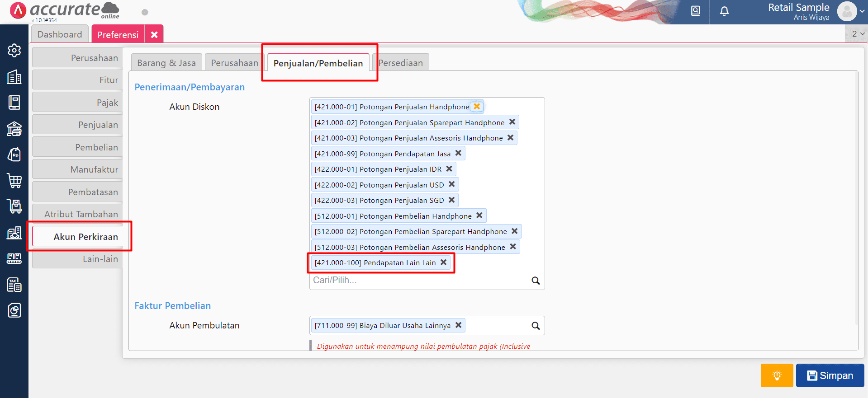868x398 pixels.
Task: Open the cash and bank icon
Action: [x=14, y=129]
